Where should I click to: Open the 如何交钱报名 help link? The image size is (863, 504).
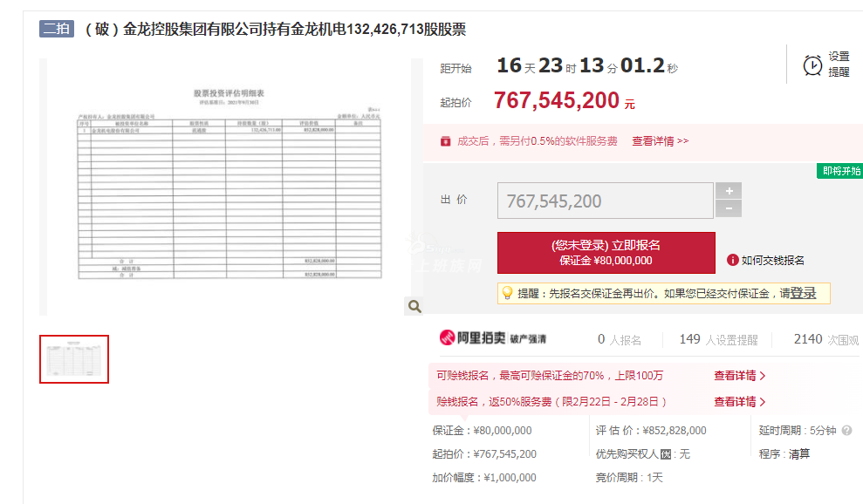[772, 260]
